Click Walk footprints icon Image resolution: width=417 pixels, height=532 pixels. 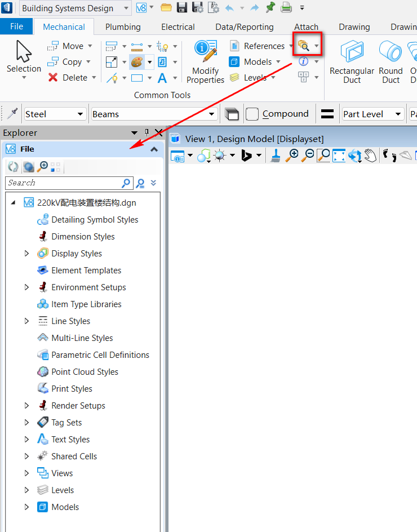(x=389, y=156)
